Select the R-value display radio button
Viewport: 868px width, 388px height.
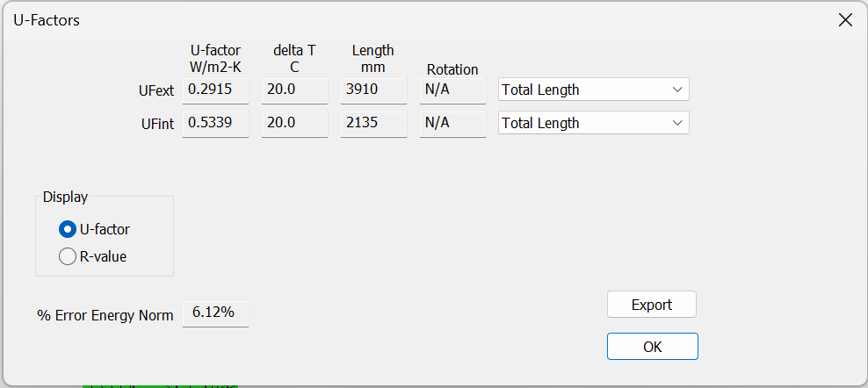point(67,257)
